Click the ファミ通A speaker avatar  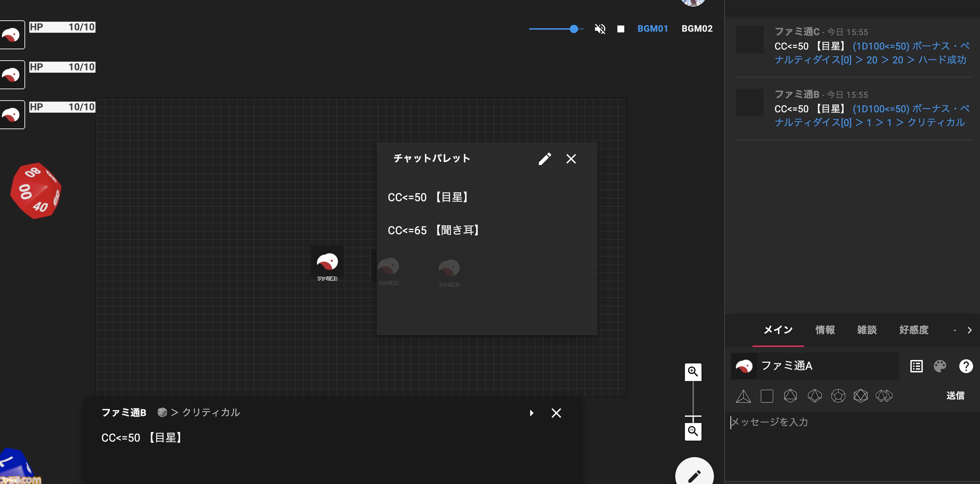point(744,366)
